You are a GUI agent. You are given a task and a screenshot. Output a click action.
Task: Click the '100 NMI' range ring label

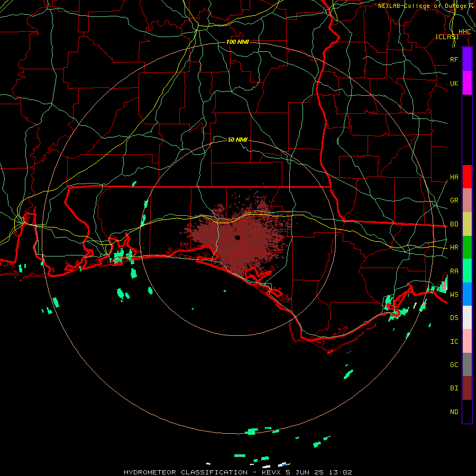coord(237,42)
